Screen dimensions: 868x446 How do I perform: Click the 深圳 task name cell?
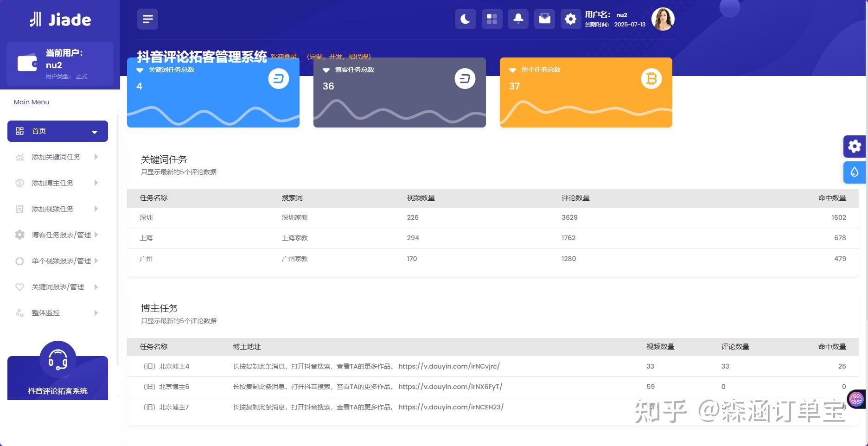[146, 217]
